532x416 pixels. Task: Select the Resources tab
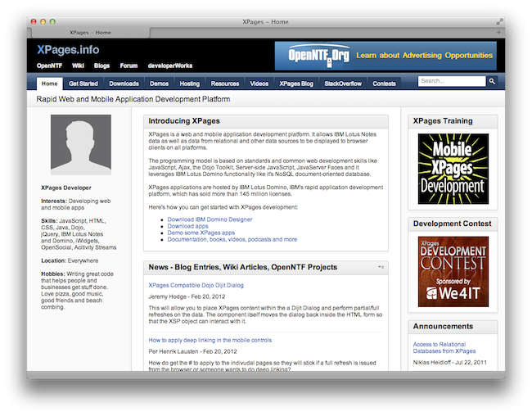[225, 84]
